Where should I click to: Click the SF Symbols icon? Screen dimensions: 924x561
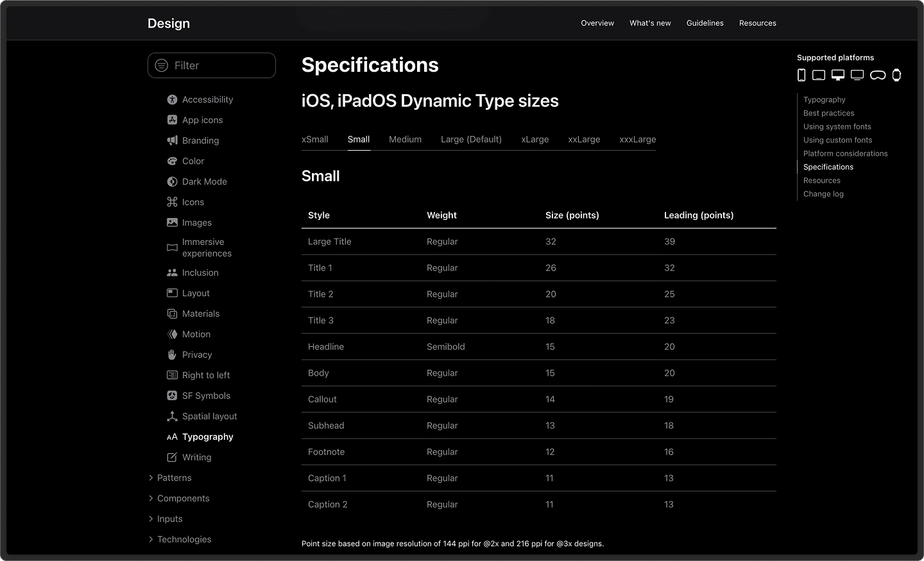(x=172, y=396)
